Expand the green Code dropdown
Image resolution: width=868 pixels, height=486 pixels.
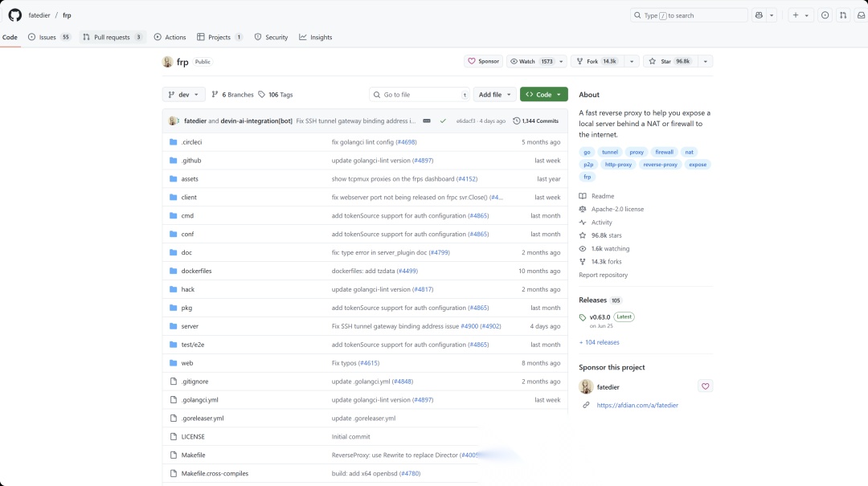click(x=543, y=95)
